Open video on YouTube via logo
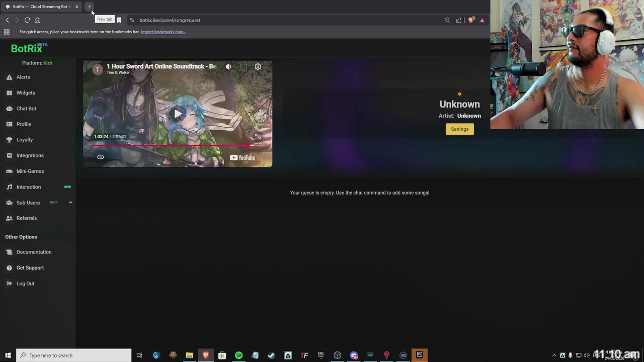 pyautogui.click(x=243, y=157)
